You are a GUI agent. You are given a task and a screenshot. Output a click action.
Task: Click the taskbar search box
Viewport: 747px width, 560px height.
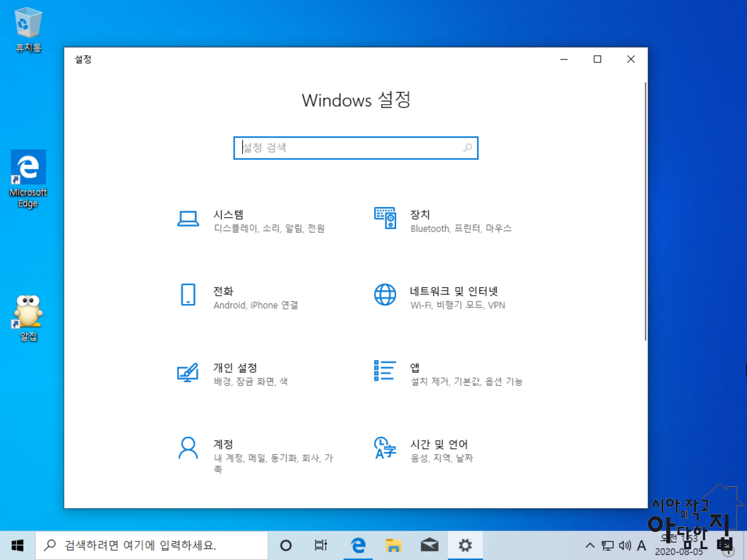152,545
